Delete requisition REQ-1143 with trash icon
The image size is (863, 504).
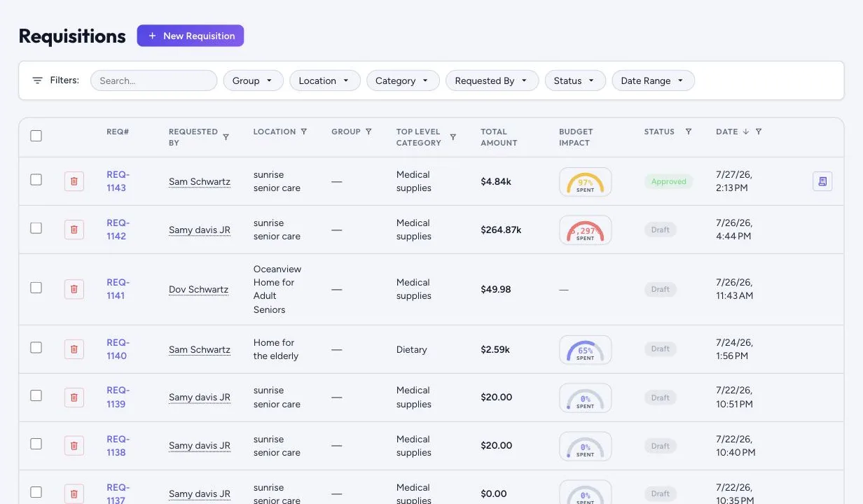click(74, 181)
